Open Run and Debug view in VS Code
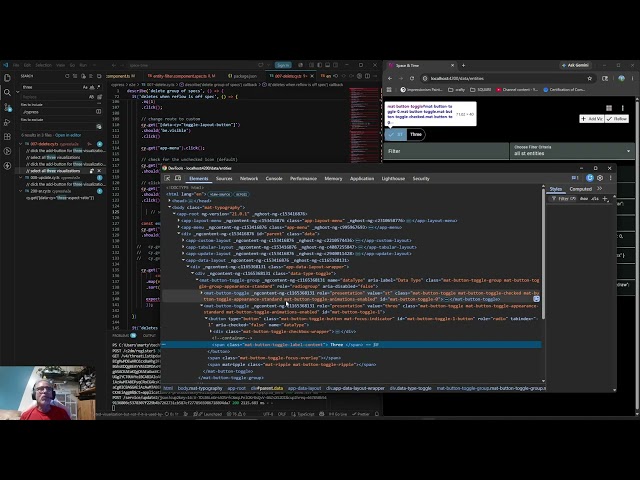The image size is (640, 480). coord(7,122)
